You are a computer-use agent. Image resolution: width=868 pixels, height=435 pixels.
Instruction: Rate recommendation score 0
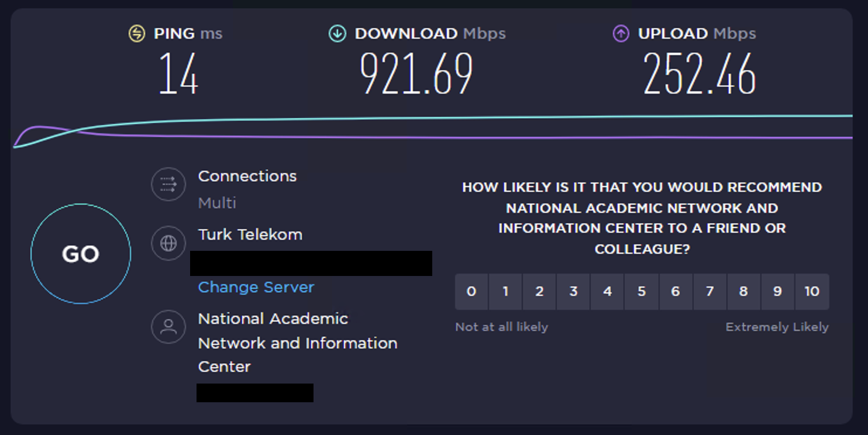[471, 291]
